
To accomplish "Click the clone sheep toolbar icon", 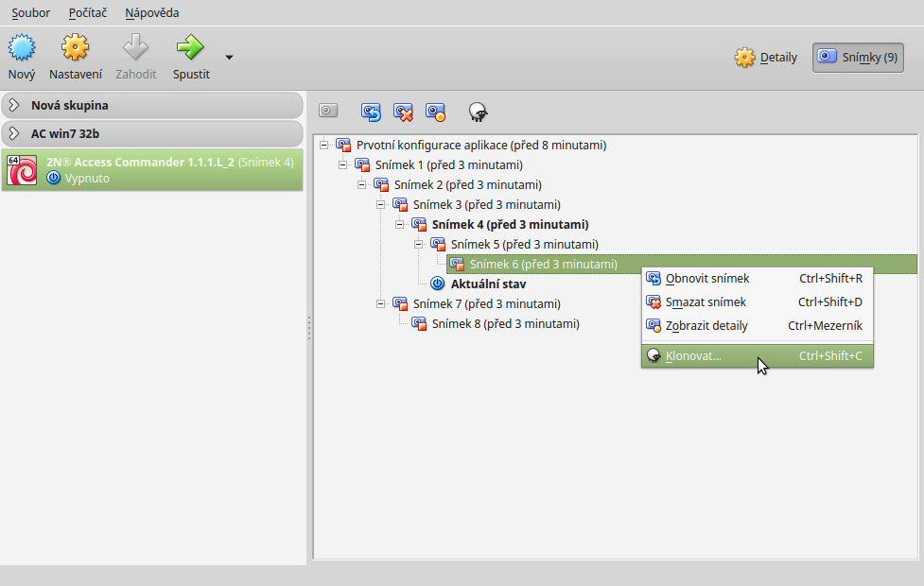I will coord(478,112).
